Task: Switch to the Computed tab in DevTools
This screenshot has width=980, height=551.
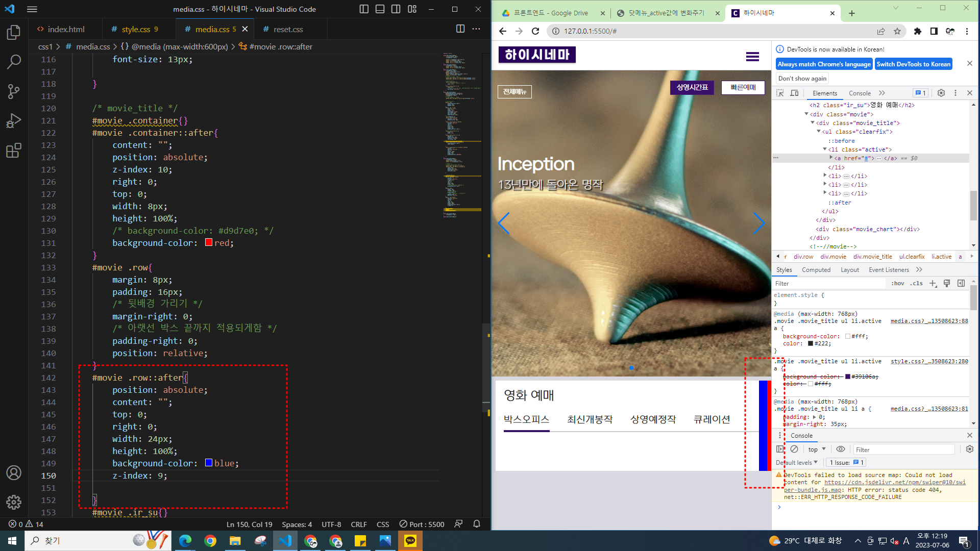Action: tap(816, 270)
